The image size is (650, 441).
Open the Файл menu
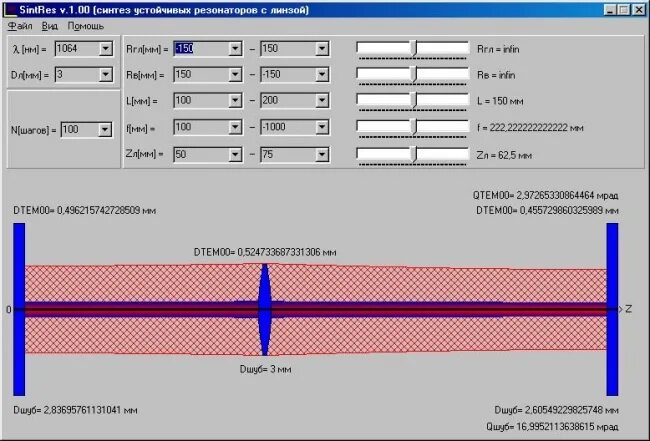tap(20, 26)
